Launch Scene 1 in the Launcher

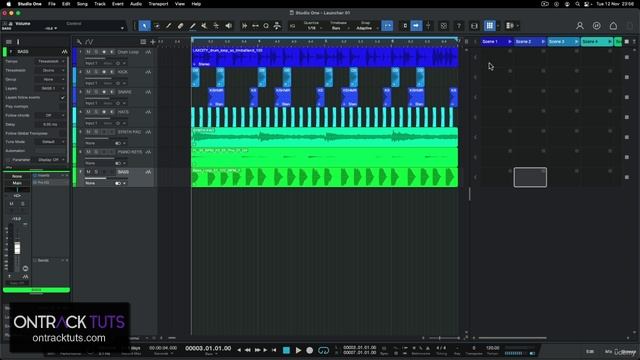[x=510, y=42]
